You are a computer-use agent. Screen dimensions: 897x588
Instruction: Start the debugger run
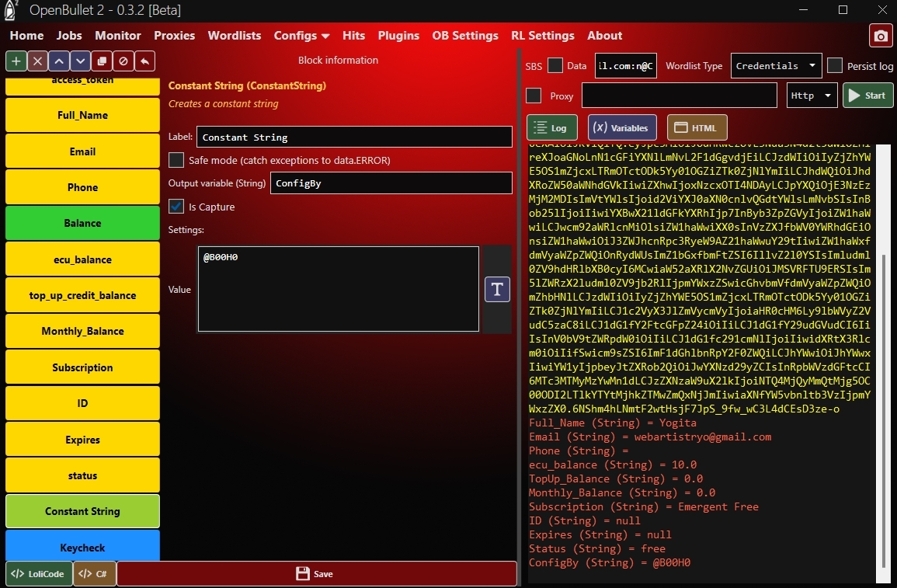pyautogui.click(x=867, y=95)
